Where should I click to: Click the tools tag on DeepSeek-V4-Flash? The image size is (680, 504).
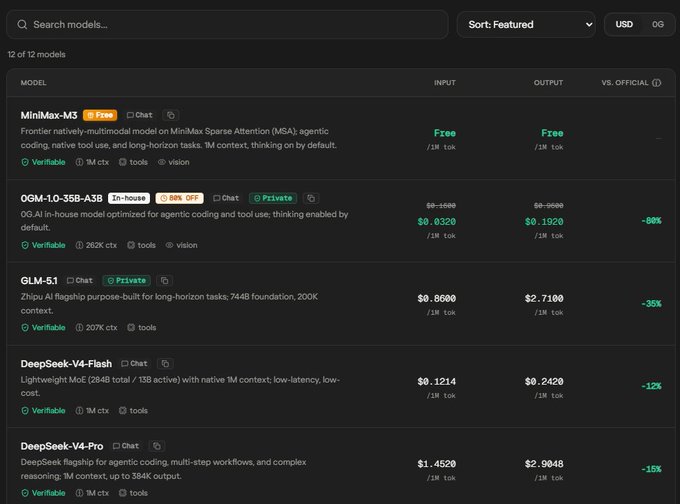(133, 410)
